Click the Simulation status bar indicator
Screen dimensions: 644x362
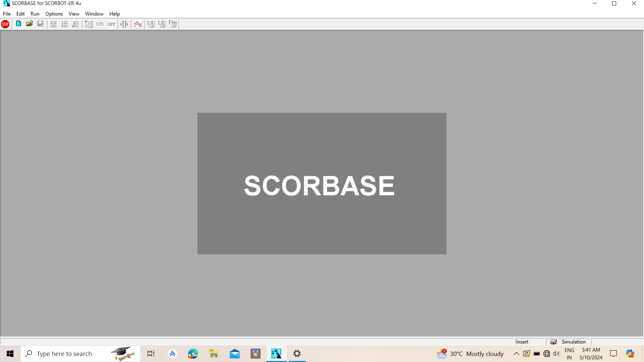click(568, 342)
